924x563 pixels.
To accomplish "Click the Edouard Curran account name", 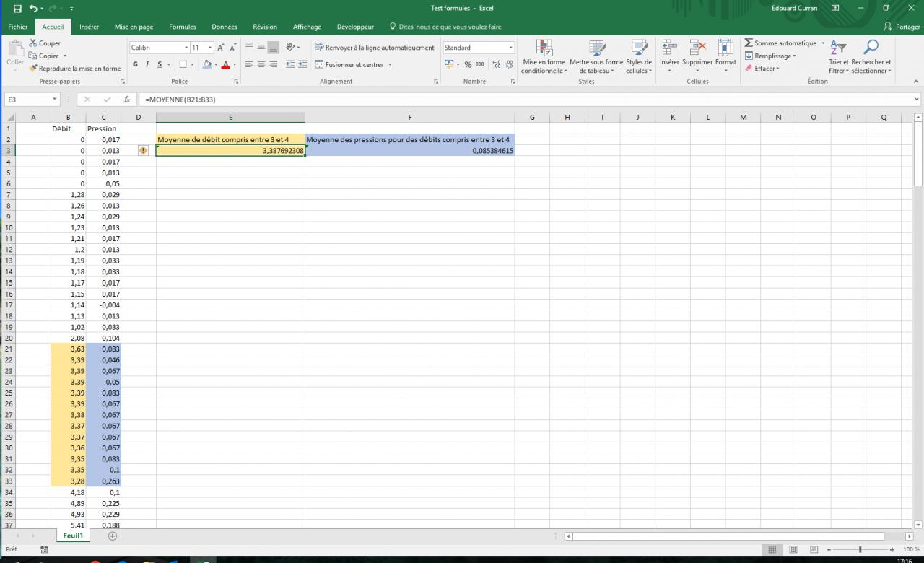I will coord(796,8).
